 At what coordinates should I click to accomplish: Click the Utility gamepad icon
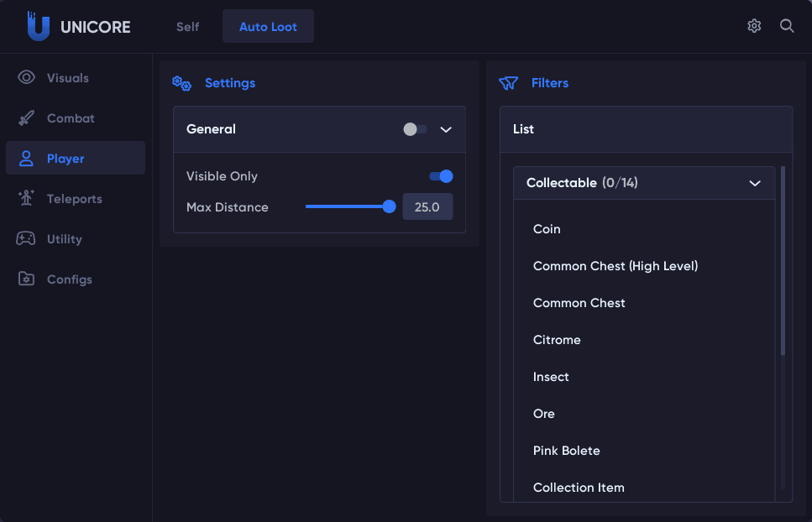(x=27, y=239)
